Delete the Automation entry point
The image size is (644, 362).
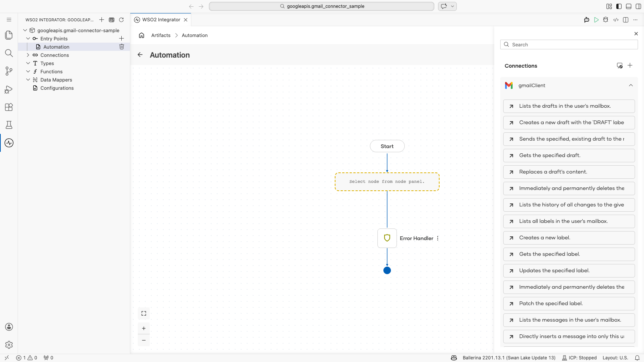coord(121,47)
